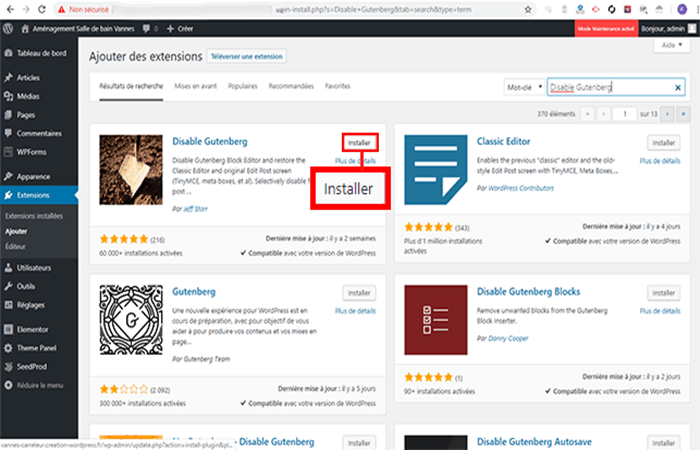700x450 pixels.
Task: Click Disable Gutenberg Blocks thumbnail
Action: coord(436,320)
